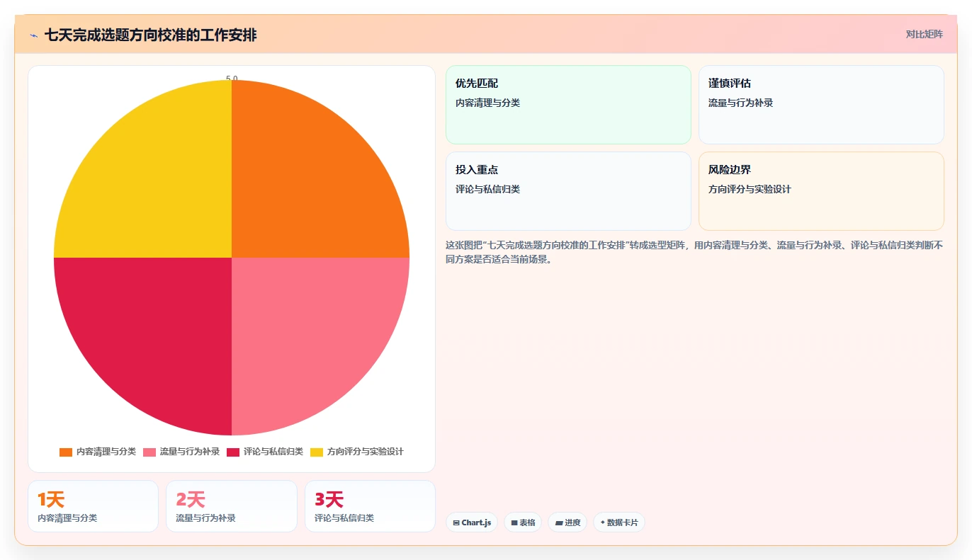Screen dimensions: 972x560
Task: Select the 3天 stat card
Action: (370, 506)
